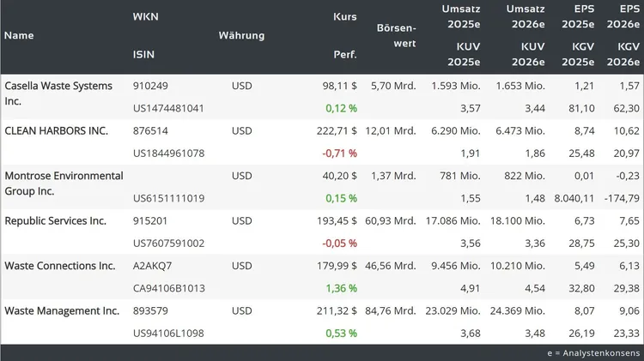The height and width of the screenshot is (361, 644).
Task: Click the price 193,45 $
Action: [x=337, y=220]
